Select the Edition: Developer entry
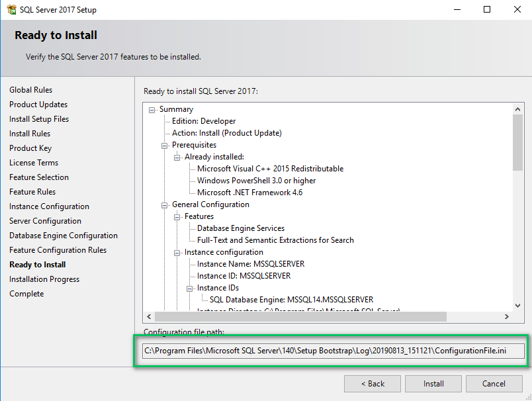This screenshot has height=401, width=532. click(204, 121)
